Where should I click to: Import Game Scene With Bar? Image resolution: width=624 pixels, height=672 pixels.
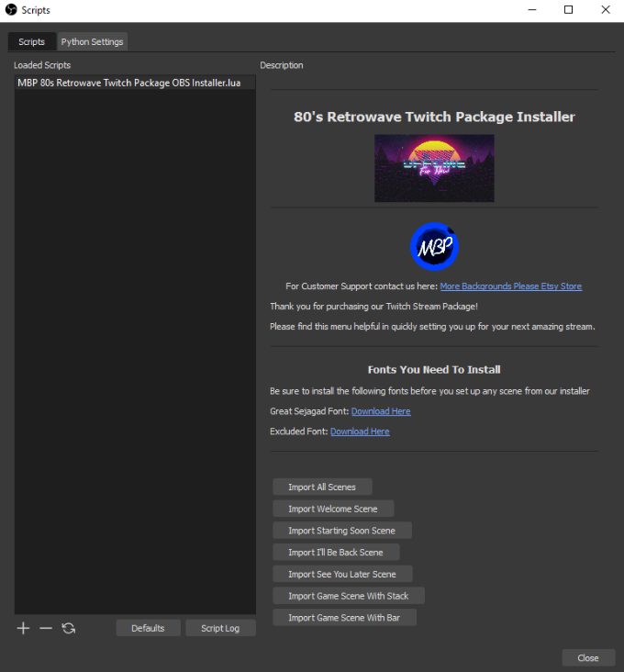(344, 618)
